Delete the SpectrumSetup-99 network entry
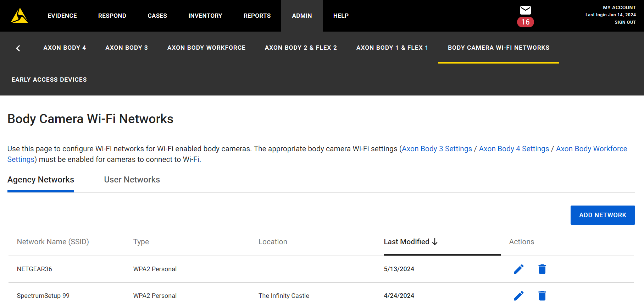 tap(542, 295)
